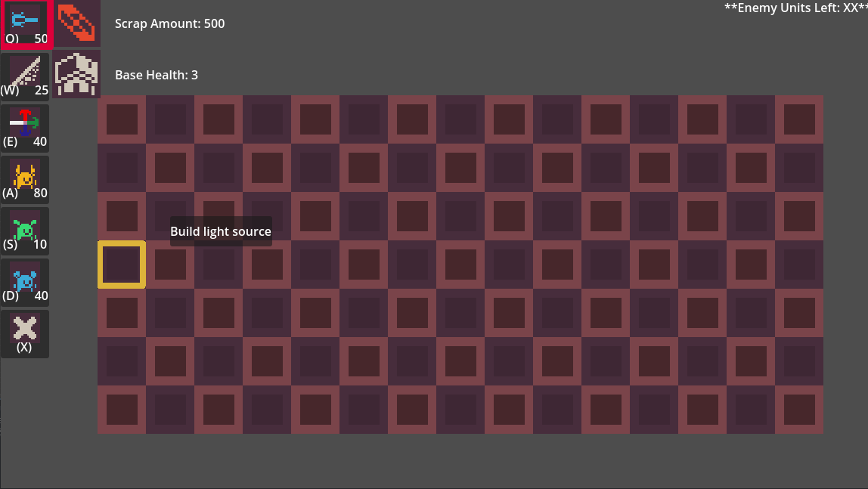Image resolution: width=868 pixels, height=489 pixels.
Task: Click the (X) cancel build button
Action: point(25,333)
